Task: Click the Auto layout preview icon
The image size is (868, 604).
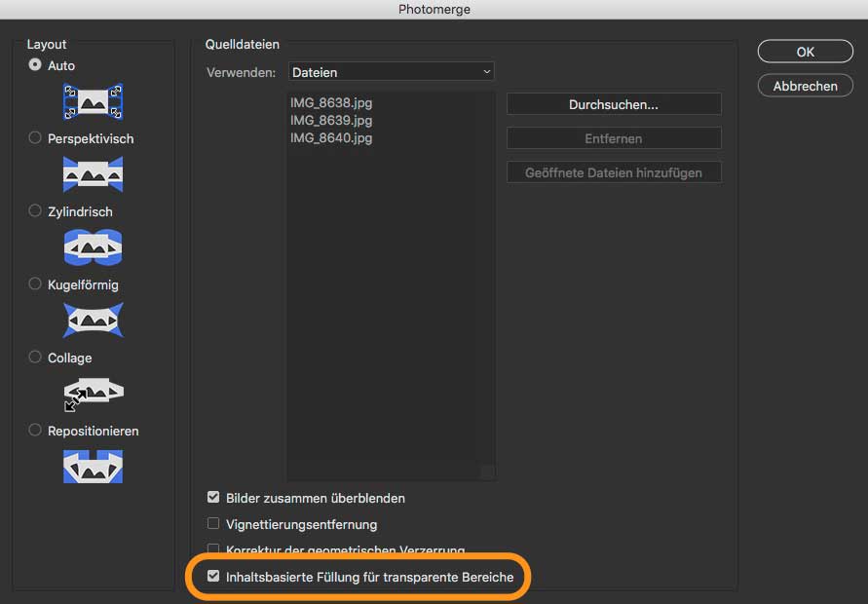Action: click(93, 100)
